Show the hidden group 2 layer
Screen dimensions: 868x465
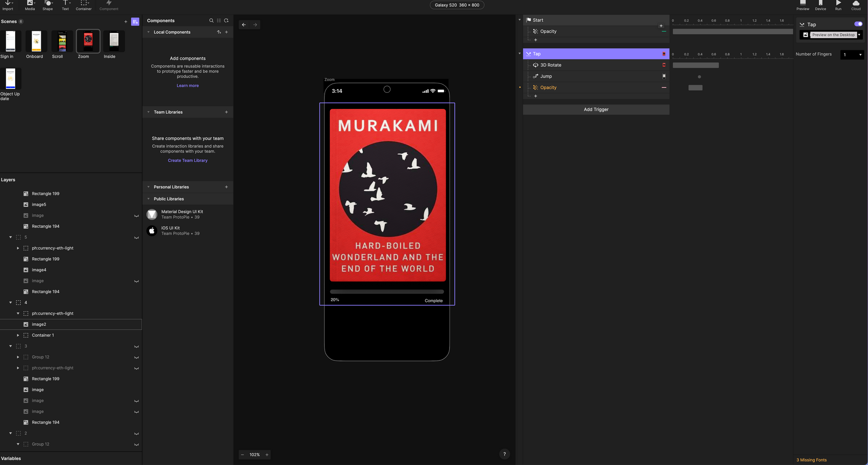point(136,434)
